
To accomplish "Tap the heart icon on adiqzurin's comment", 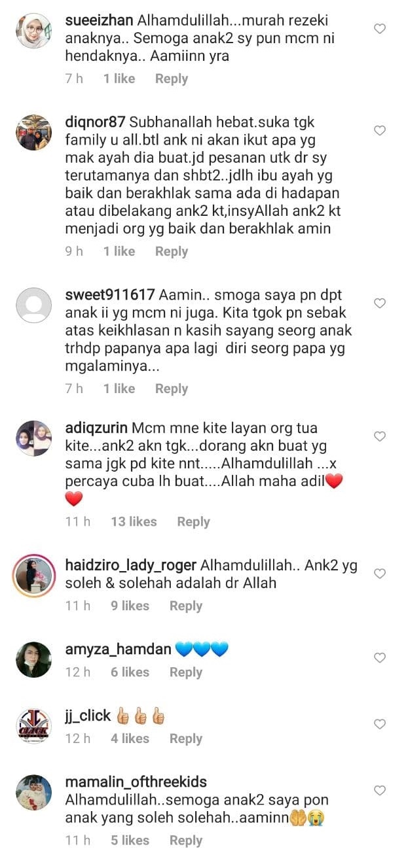I will pos(380,436).
